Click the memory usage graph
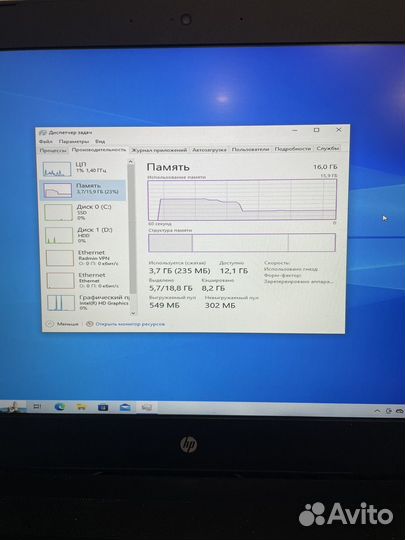This screenshot has height=540, width=405. (x=242, y=200)
